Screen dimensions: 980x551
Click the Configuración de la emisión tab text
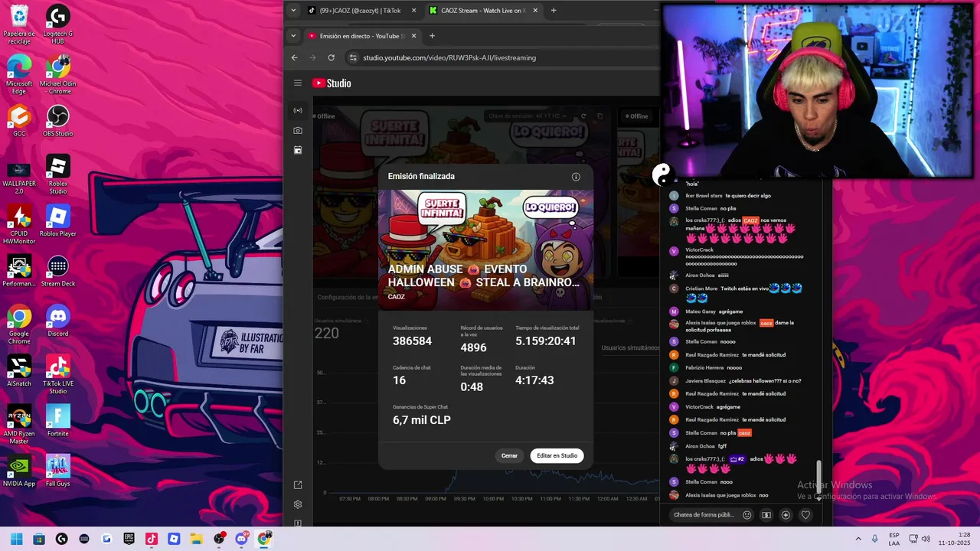click(348, 297)
